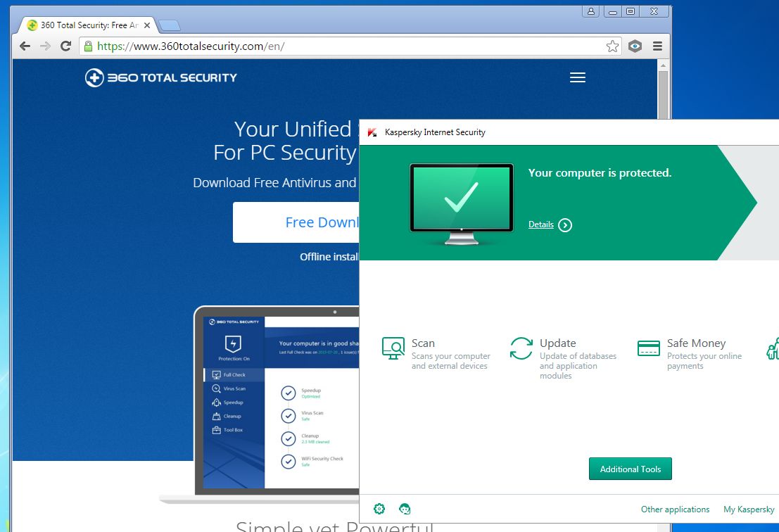Image resolution: width=779 pixels, height=532 pixels.
Task: Open Scan for computer and external devices
Action: coord(436,353)
